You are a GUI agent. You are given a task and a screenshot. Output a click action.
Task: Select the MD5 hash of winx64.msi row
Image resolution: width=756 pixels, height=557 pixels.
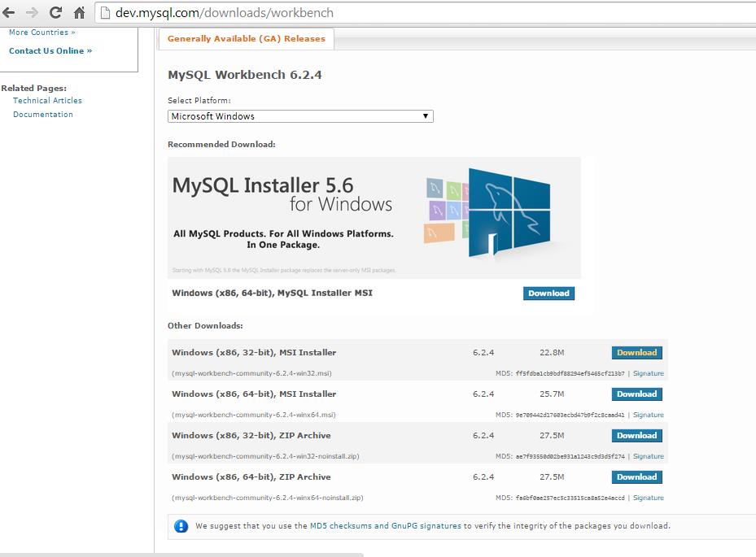[x=570, y=415]
